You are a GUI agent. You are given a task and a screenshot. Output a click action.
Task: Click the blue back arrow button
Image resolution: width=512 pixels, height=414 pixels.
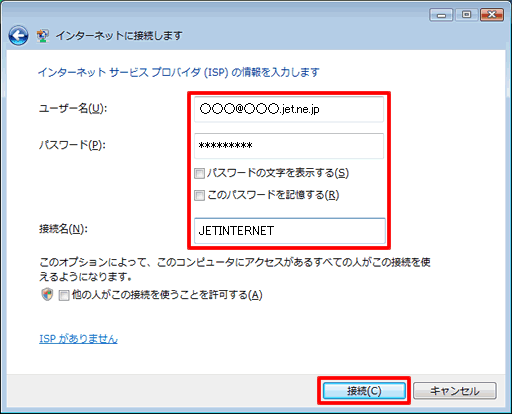click(18, 36)
